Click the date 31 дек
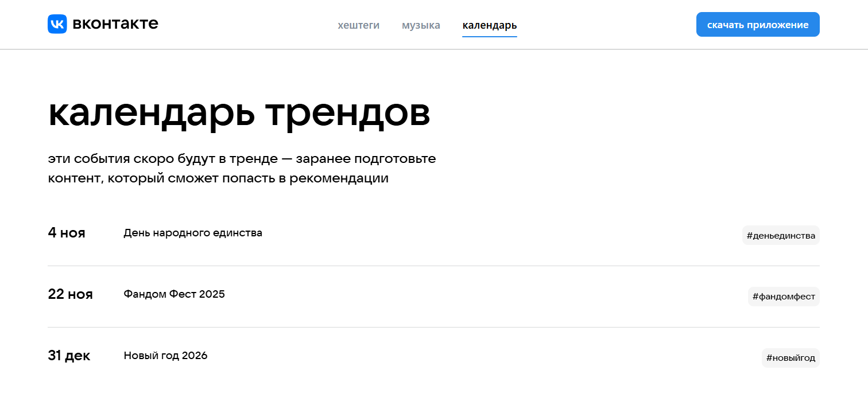Screen dimensions: 868x413 [x=69, y=356]
